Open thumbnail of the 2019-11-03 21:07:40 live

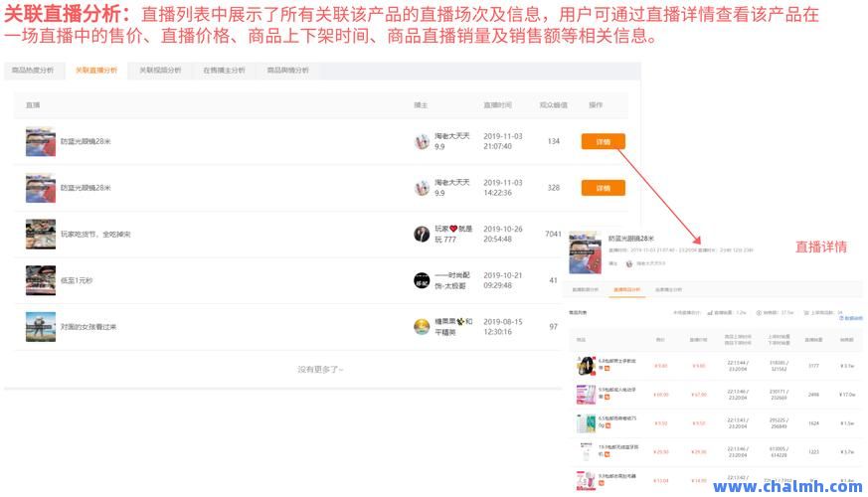(x=41, y=142)
